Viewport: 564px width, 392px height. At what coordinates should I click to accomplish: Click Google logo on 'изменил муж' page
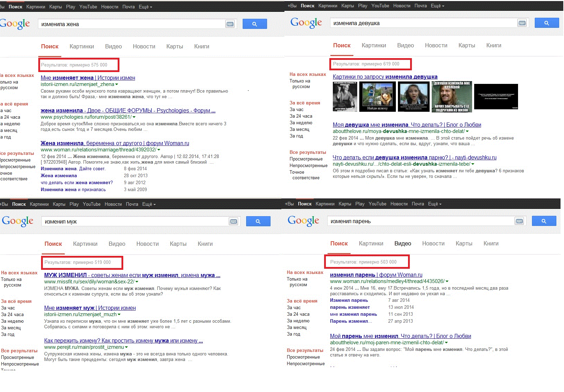pos(17,221)
